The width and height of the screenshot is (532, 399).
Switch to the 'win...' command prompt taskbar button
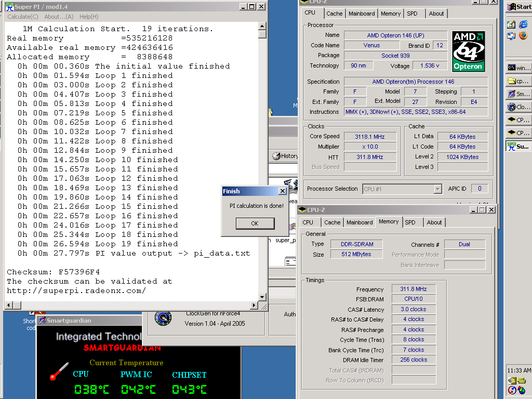point(518,68)
